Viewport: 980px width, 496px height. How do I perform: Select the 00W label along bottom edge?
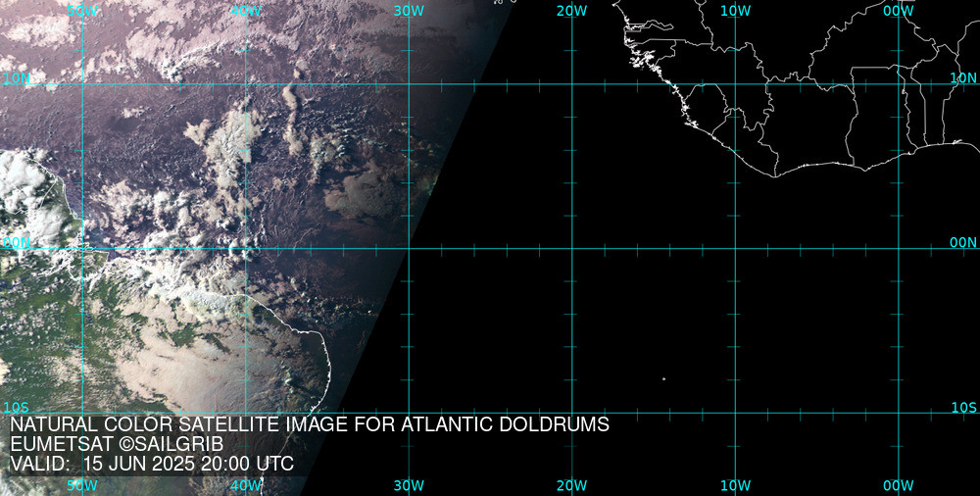(898, 485)
